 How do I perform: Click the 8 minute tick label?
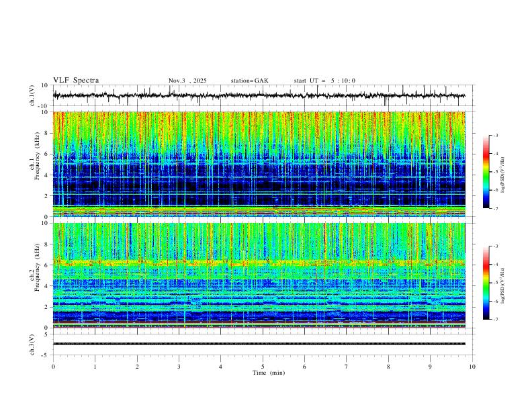tap(388, 367)
